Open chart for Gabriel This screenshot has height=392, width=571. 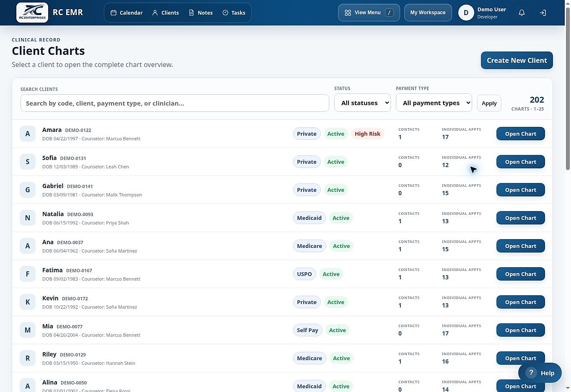click(520, 190)
